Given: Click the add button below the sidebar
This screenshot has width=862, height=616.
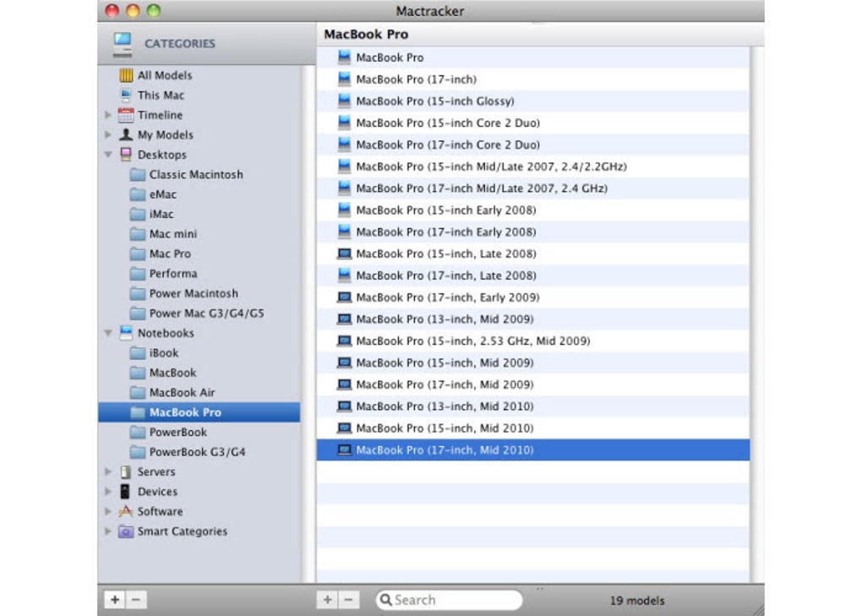Looking at the screenshot, I should tap(114, 599).
